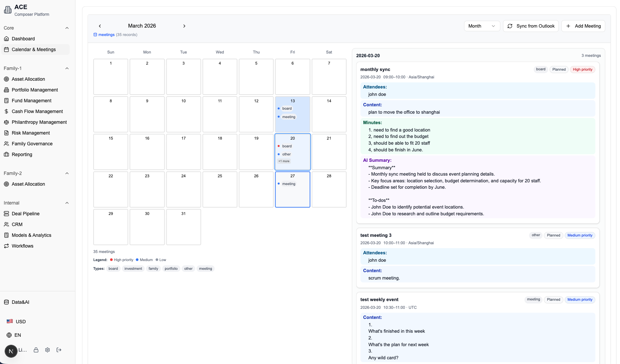
Task: Click the logout icon beside settings
Action: click(x=59, y=350)
